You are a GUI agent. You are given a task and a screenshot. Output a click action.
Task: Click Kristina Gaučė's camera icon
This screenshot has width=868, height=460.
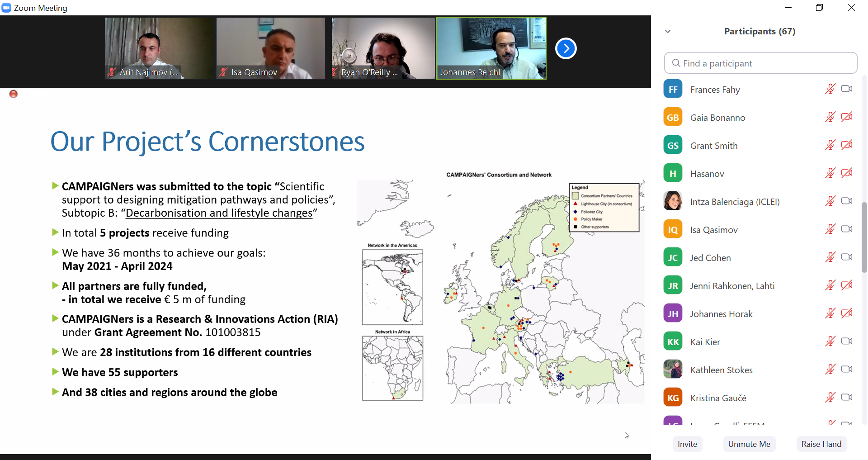click(x=847, y=398)
